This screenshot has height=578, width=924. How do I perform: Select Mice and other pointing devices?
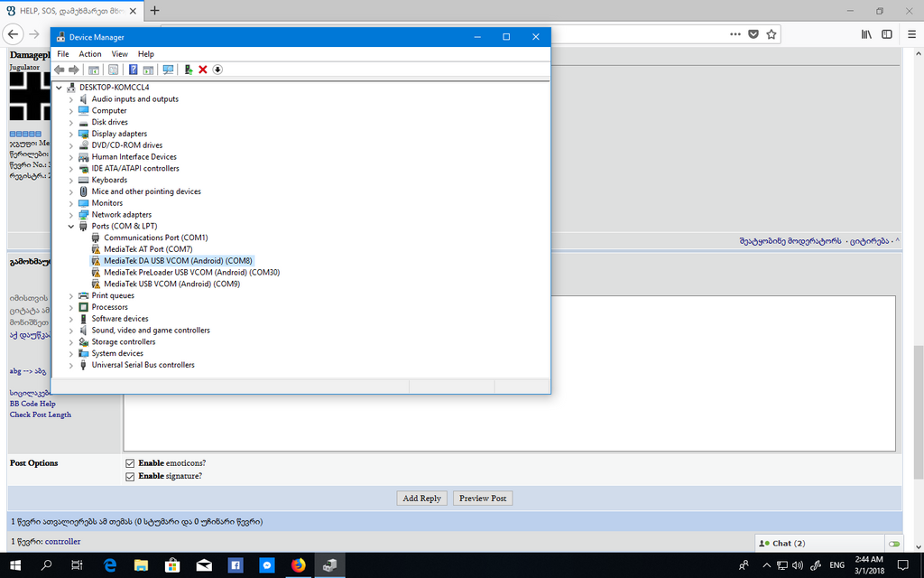point(146,191)
